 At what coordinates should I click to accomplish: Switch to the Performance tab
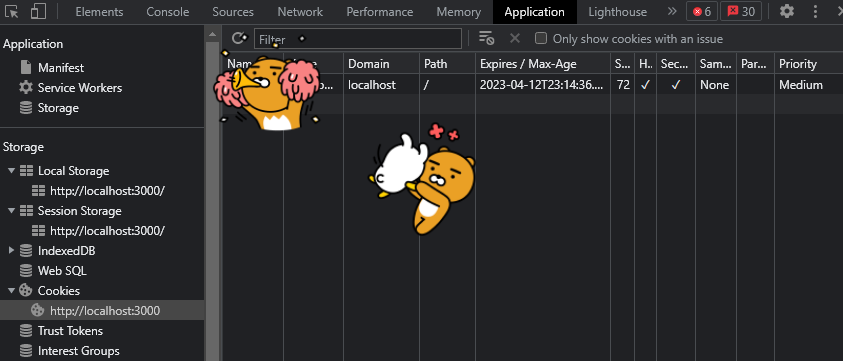[380, 12]
